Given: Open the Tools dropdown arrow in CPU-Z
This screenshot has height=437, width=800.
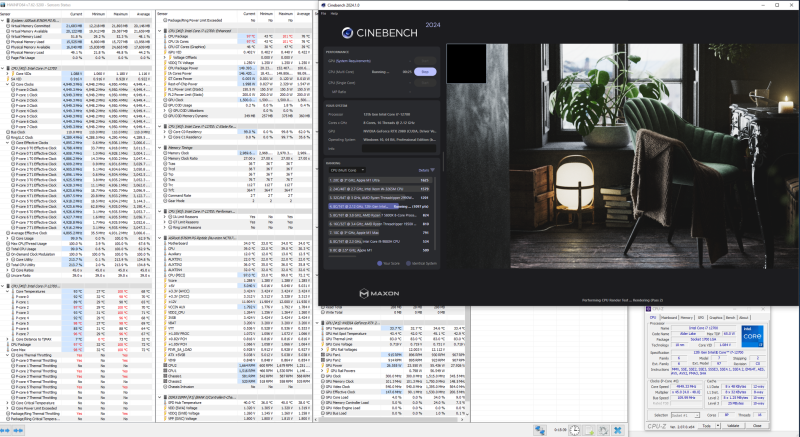Looking at the screenshot, I should point(717,426).
